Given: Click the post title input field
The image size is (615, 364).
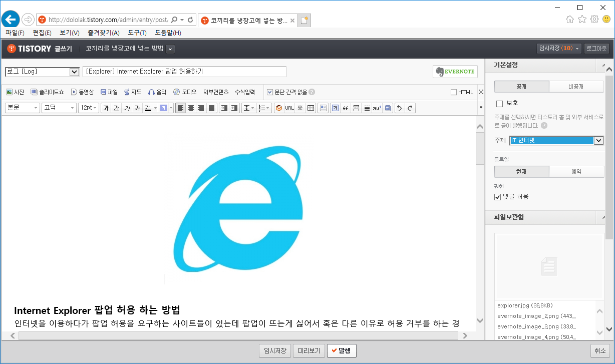Looking at the screenshot, I should pos(184,72).
